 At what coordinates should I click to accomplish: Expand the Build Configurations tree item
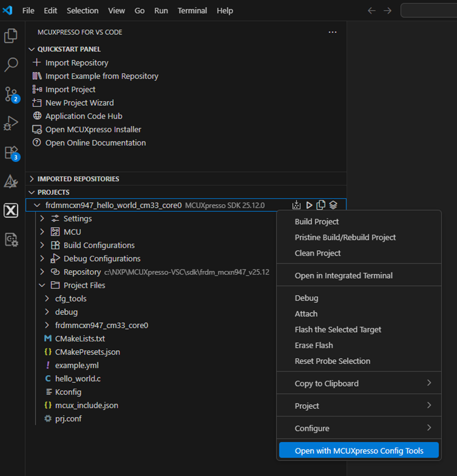[41, 245]
